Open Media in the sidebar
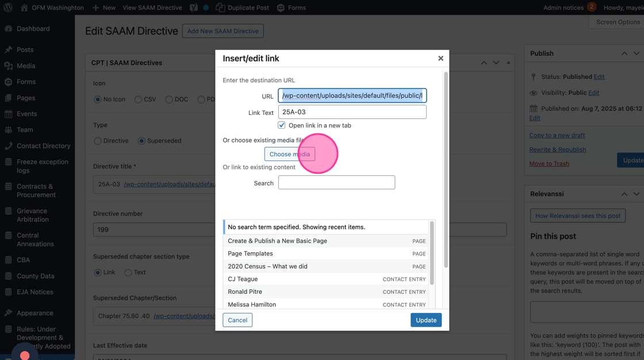This screenshot has width=644, height=360. tap(25, 66)
